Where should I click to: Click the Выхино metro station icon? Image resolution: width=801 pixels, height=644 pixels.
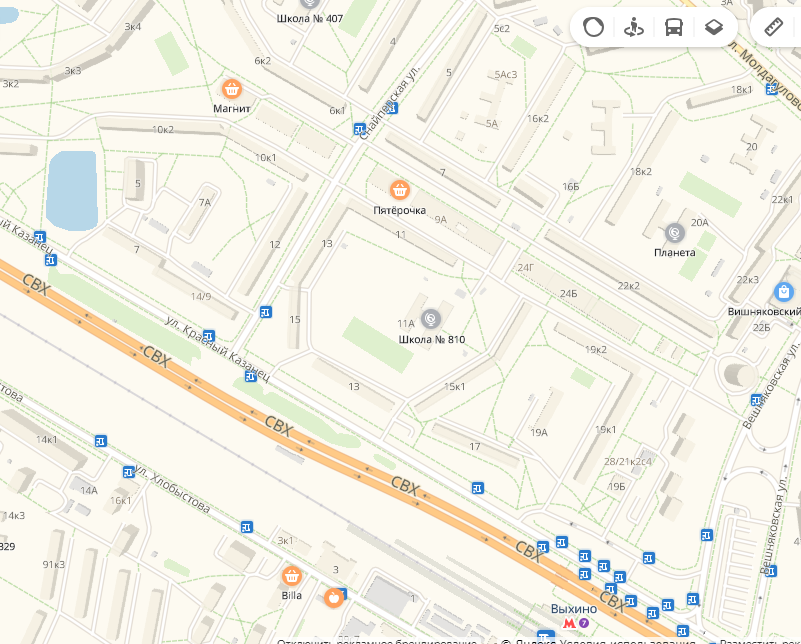click(569, 623)
